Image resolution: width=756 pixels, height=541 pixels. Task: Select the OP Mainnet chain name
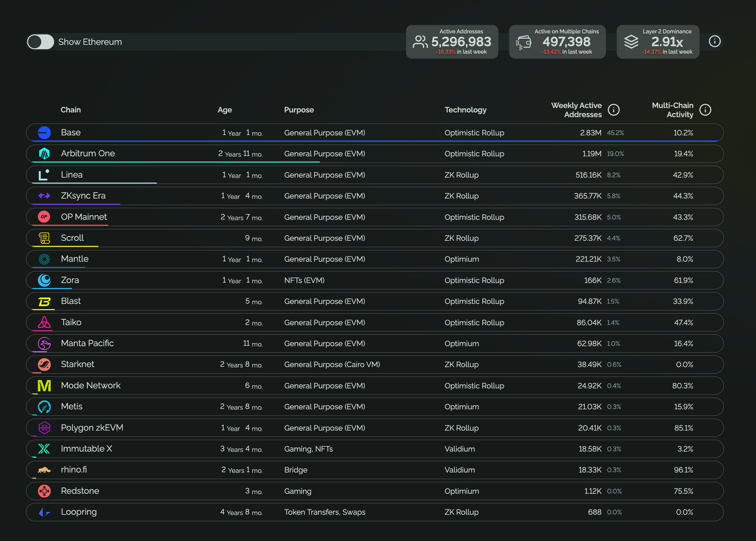pos(84,217)
